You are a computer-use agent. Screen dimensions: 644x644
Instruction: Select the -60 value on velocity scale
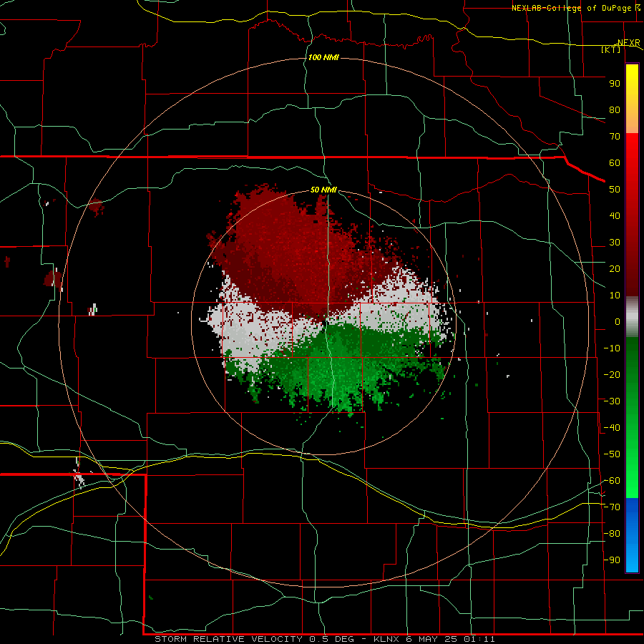[x=612, y=481]
